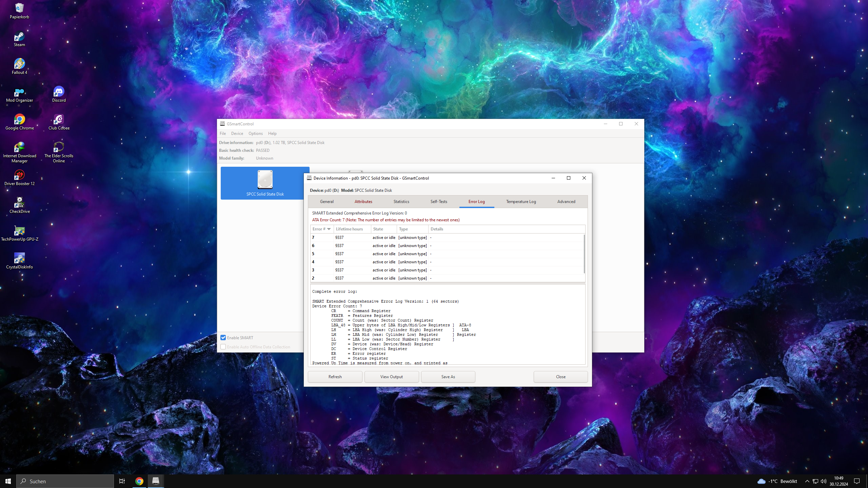The height and width of the screenshot is (488, 868).
Task: Open the Mod Organizer shortcut
Action: [x=19, y=94]
